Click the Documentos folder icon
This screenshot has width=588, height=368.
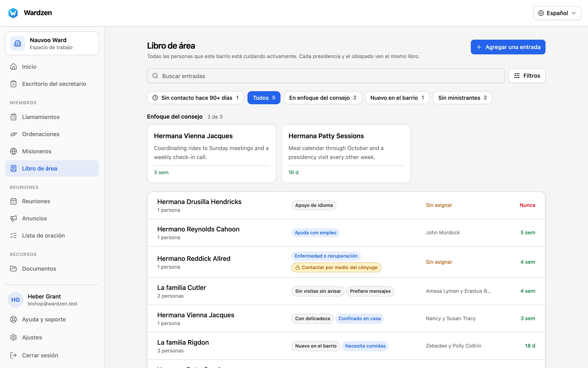coord(14,268)
